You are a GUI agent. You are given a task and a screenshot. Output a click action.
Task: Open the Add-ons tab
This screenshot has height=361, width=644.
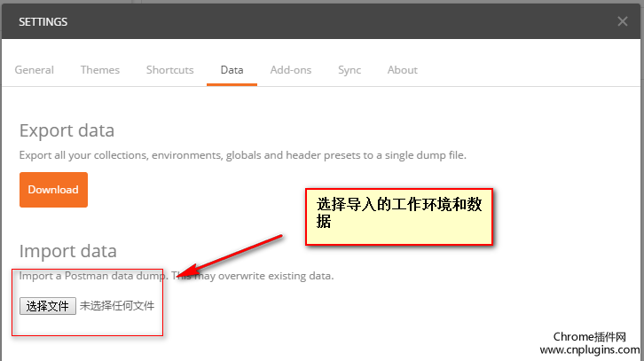[x=291, y=70]
